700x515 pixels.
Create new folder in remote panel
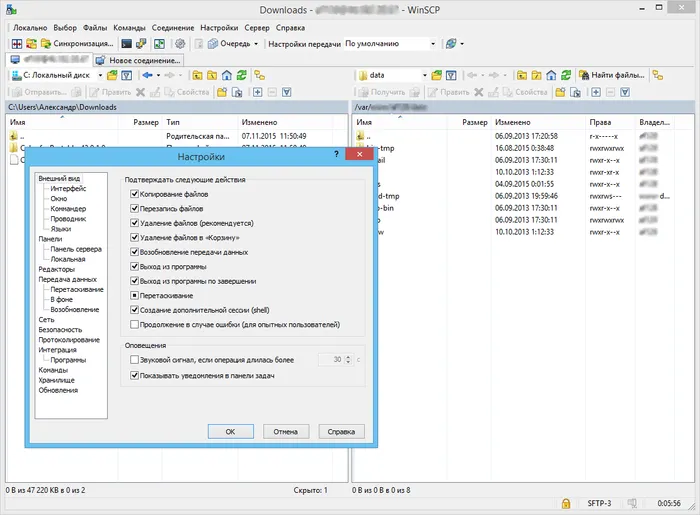point(560,92)
